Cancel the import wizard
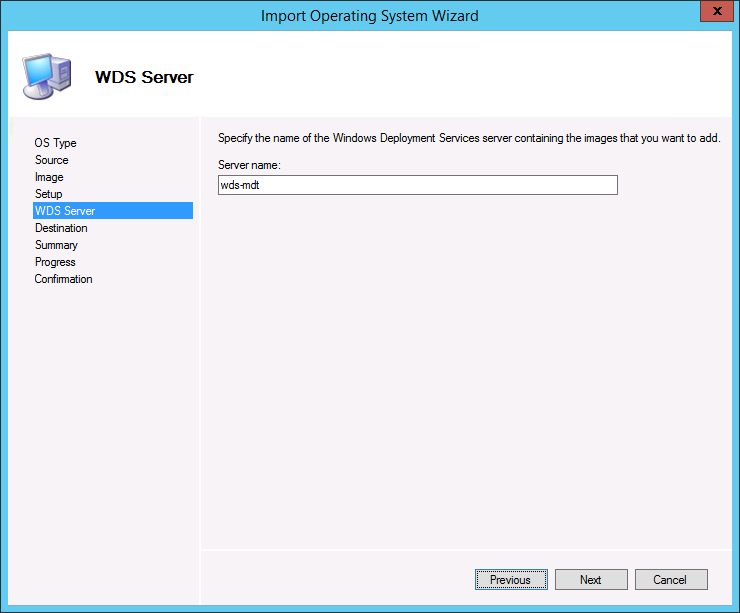 [x=670, y=579]
